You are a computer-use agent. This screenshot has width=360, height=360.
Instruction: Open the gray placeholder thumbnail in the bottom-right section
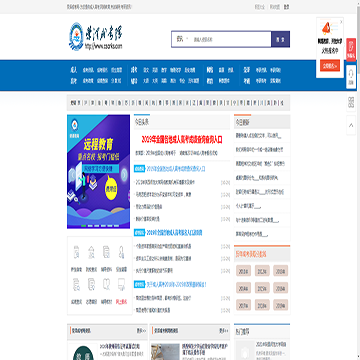pos(244,351)
